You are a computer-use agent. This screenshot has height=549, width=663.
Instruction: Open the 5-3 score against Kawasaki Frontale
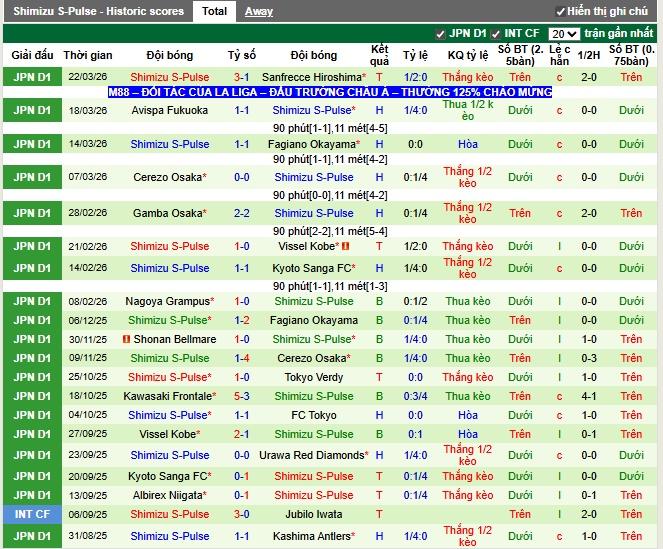coord(242,396)
